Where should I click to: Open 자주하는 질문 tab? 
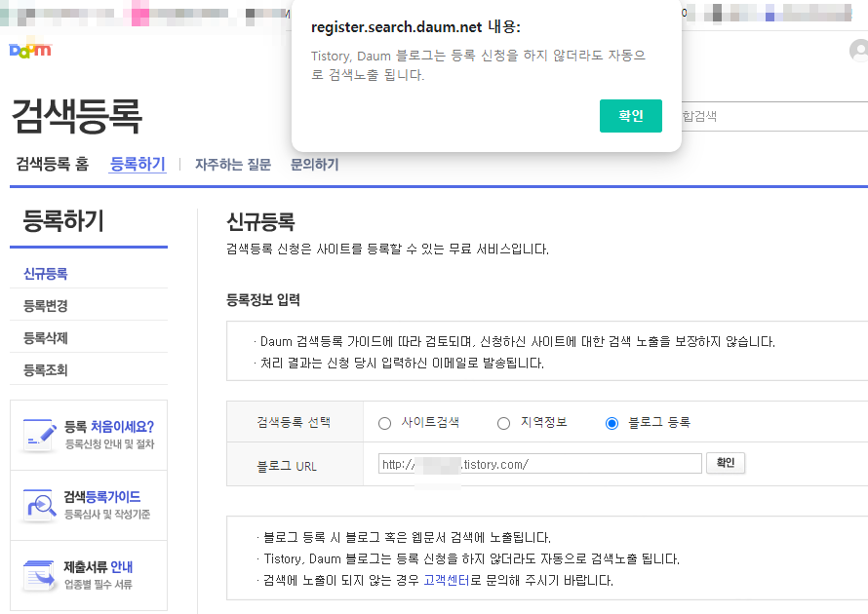coord(233,165)
